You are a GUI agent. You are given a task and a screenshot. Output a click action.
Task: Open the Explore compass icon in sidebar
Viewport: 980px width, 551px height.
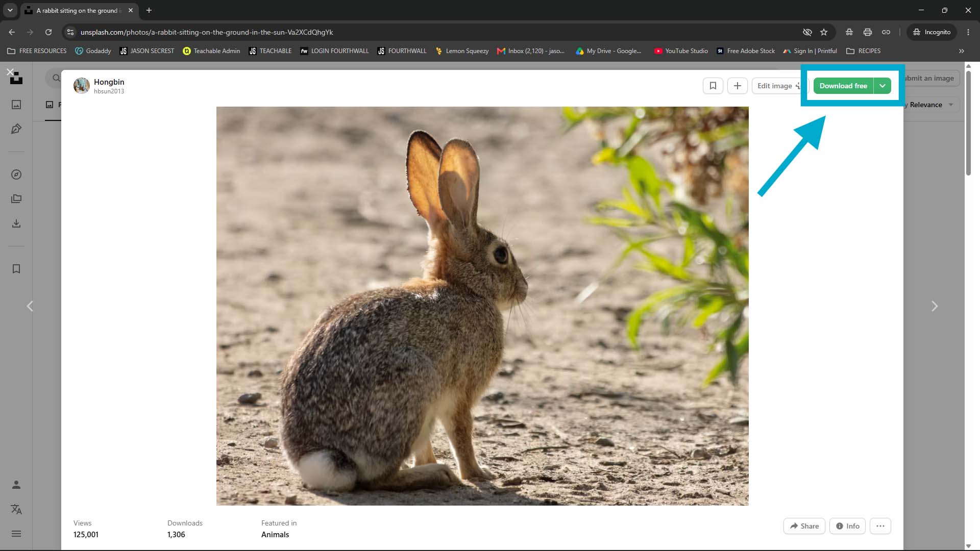[16, 174]
